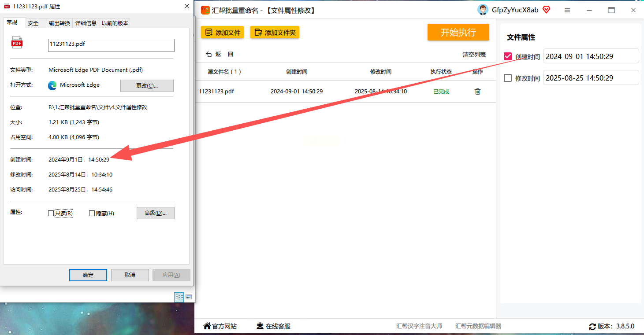Open 官方网站 home link
Screen dimensions: 644x335
(220, 326)
